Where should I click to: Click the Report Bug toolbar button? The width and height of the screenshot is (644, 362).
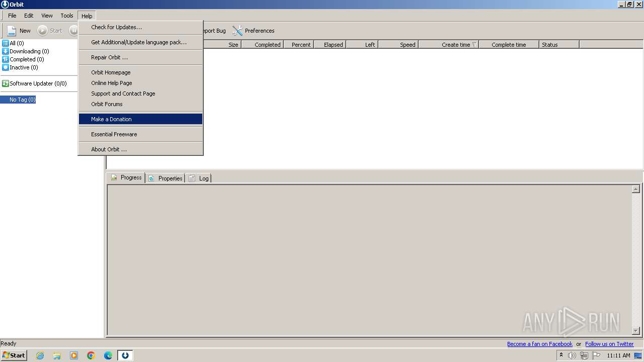pyautogui.click(x=214, y=31)
